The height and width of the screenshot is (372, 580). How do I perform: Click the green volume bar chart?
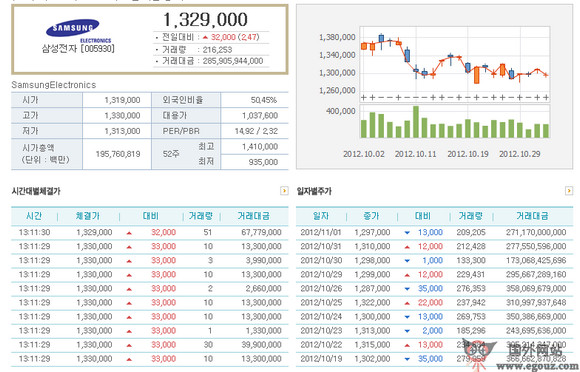pos(455,122)
